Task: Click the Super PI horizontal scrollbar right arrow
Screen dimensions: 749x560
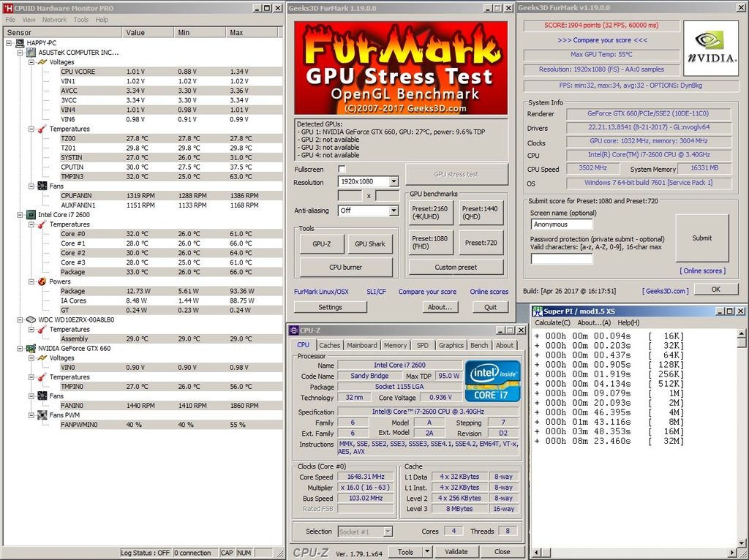Action: point(733,553)
